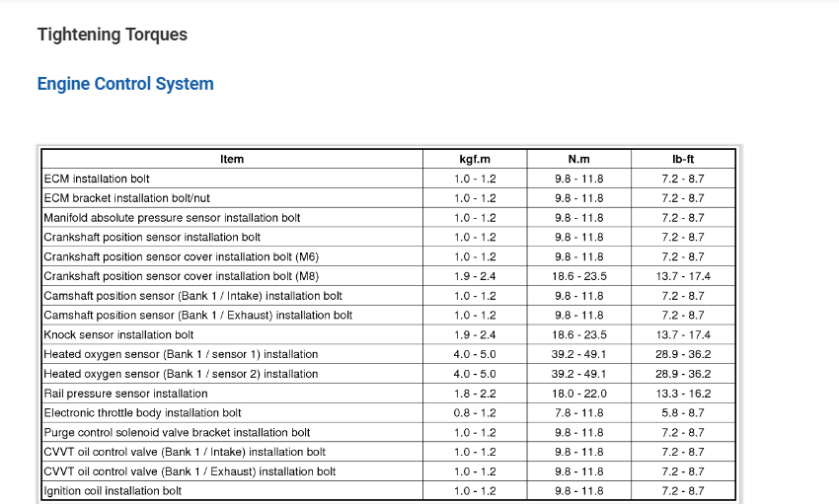839x504 pixels.
Task: Select the kgf.m column header
Action: [x=475, y=160]
